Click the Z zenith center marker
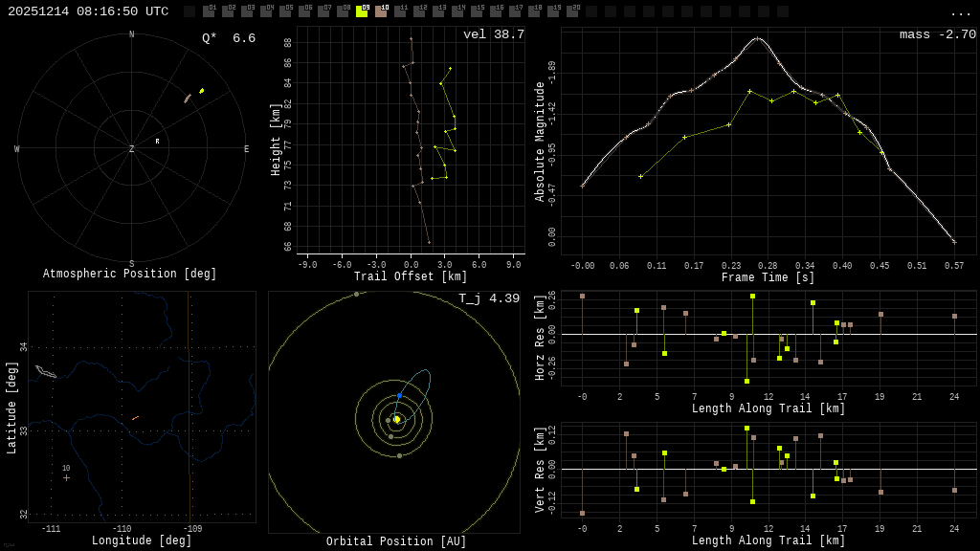980x551 pixels. pyautogui.click(x=132, y=149)
